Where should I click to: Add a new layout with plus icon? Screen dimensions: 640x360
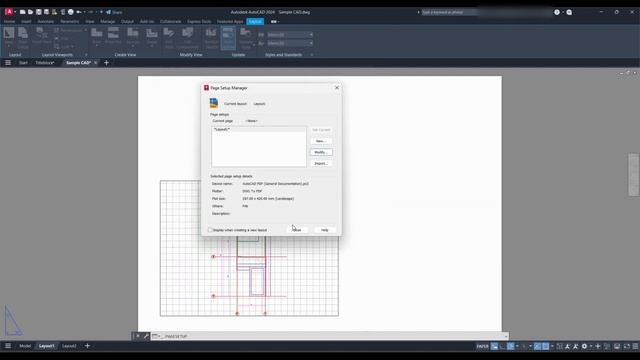click(87, 346)
